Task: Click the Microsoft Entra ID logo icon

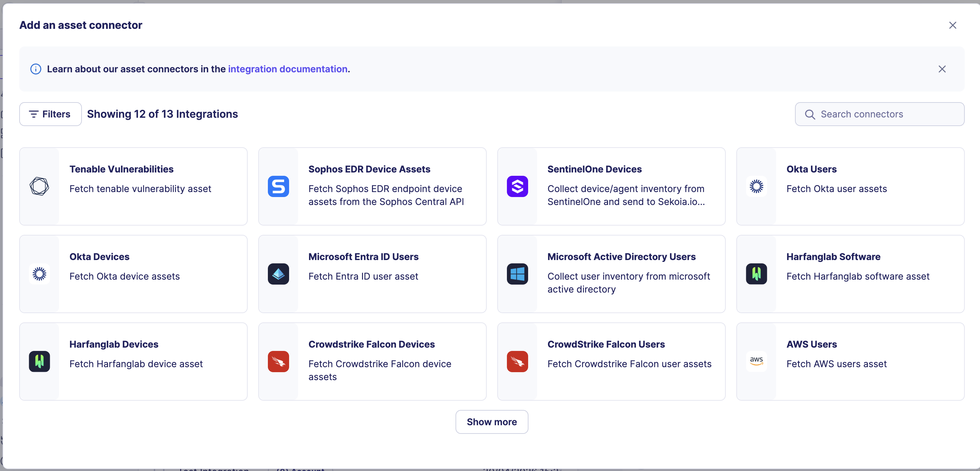Action: click(278, 274)
